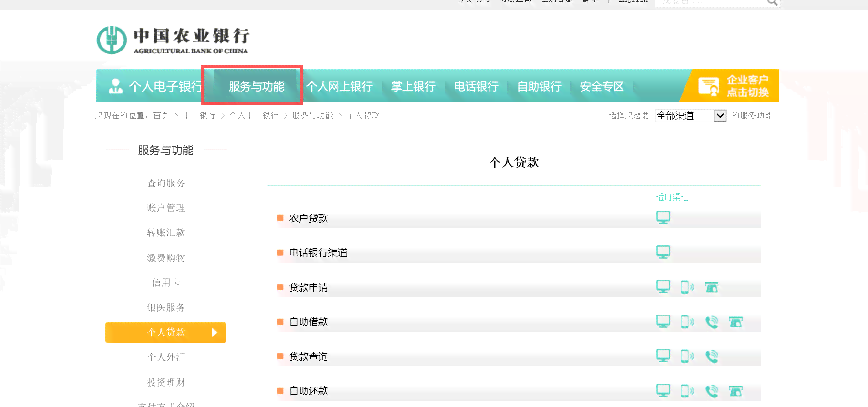Open the 自助银行 nav tab

point(539,86)
